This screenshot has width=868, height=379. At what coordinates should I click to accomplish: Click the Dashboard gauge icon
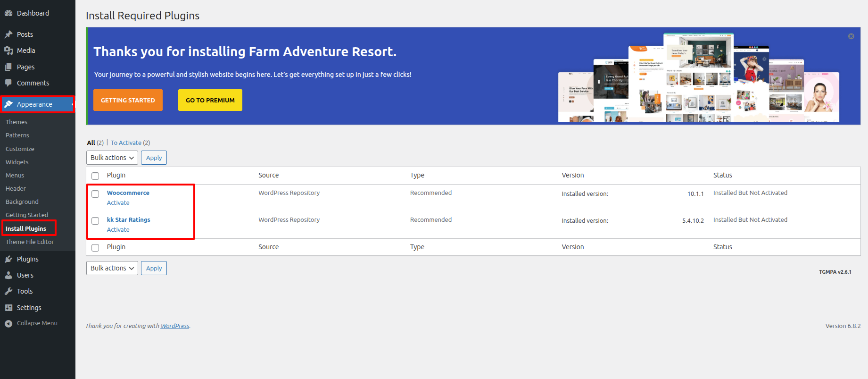(8, 13)
